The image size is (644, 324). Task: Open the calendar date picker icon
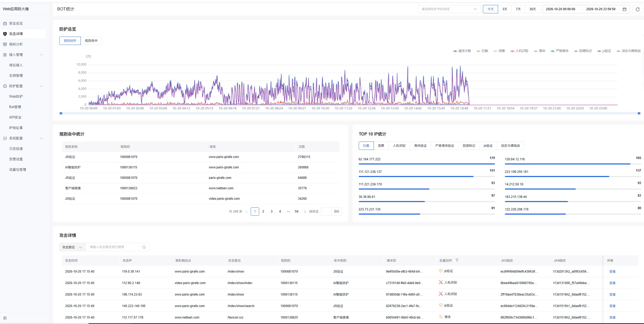click(x=624, y=9)
